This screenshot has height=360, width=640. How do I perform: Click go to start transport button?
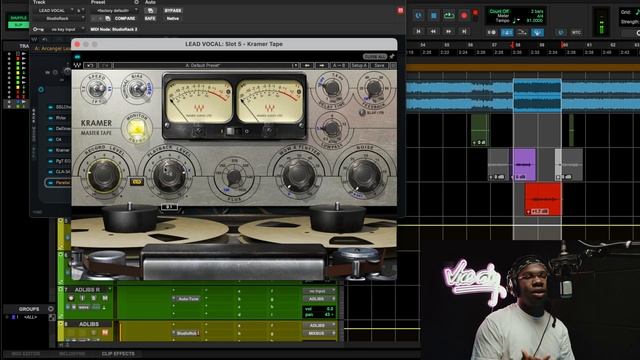coord(418,31)
